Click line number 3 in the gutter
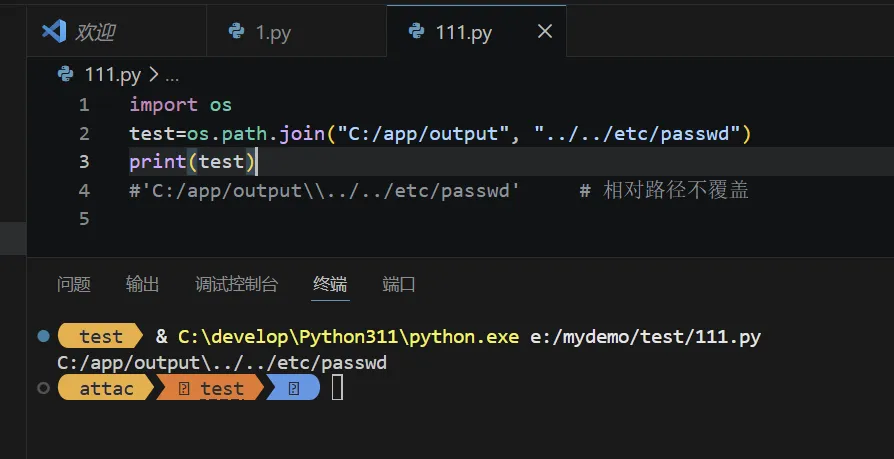 click(x=84, y=162)
